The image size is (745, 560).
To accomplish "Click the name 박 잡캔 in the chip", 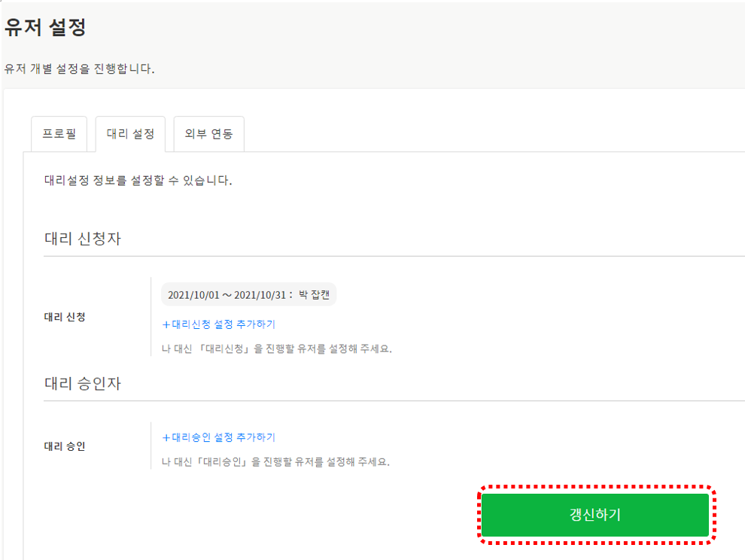I will [314, 294].
